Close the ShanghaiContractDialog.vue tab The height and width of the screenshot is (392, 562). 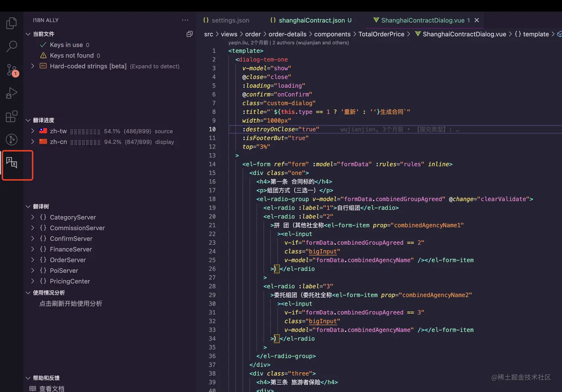(x=477, y=20)
